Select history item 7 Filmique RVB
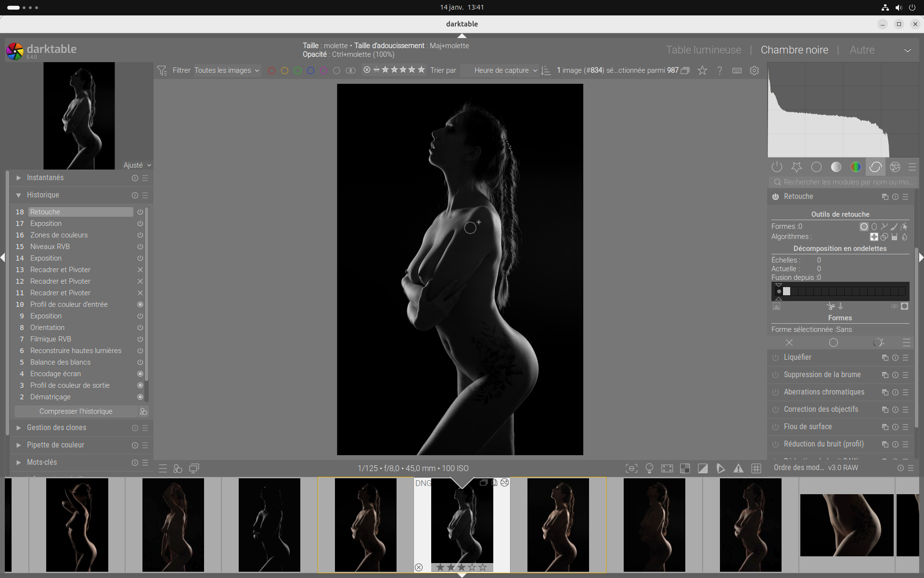924x578 pixels. [51, 339]
